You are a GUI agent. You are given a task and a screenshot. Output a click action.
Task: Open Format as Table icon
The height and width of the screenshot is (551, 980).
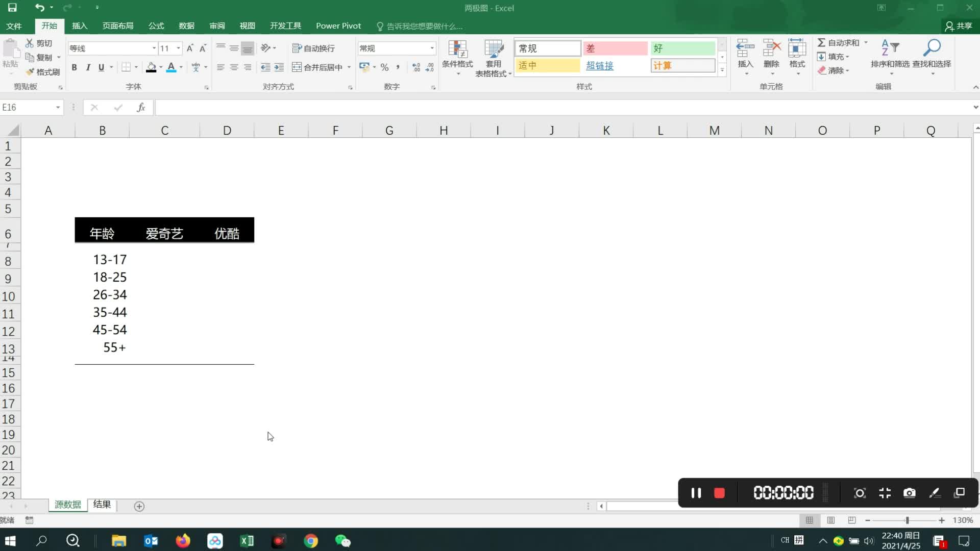pos(494,49)
